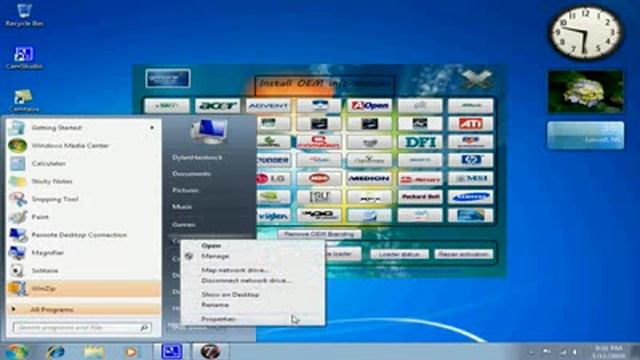Expand All Programs
This screenshot has height=360, width=640.
click(x=84, y=309)
